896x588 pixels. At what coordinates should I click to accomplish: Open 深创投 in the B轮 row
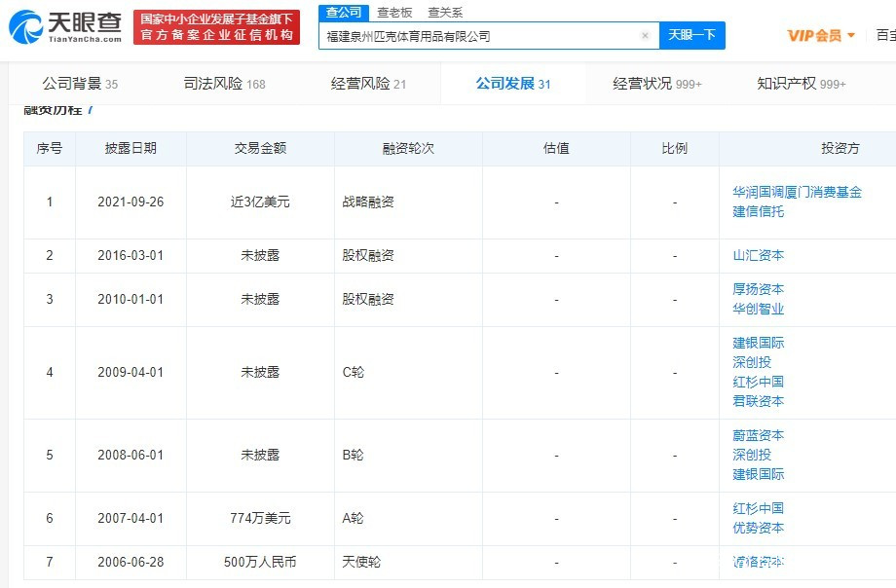click(x=752, y=455)
